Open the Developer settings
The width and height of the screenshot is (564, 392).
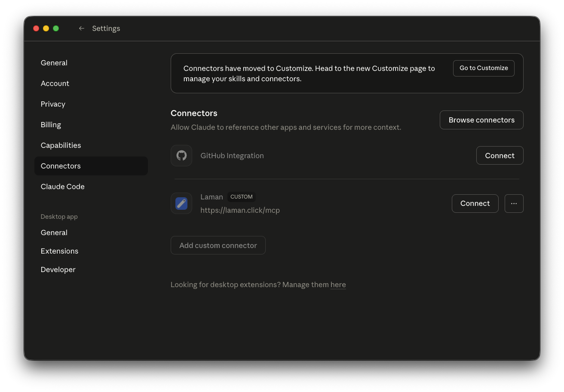(x=91, y=269)
